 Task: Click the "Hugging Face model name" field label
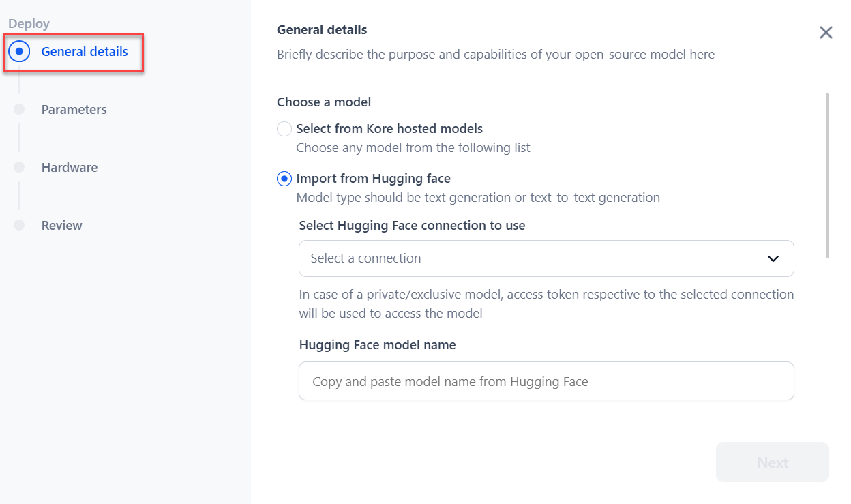(377, 345)
